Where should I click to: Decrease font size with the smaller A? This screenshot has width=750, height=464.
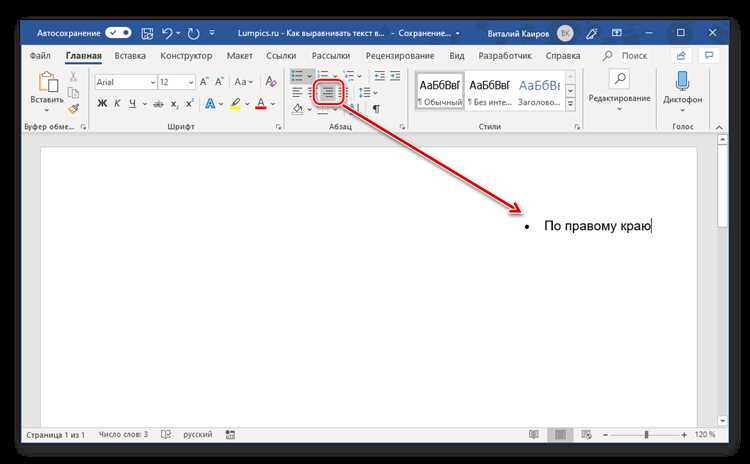(219, 82)
